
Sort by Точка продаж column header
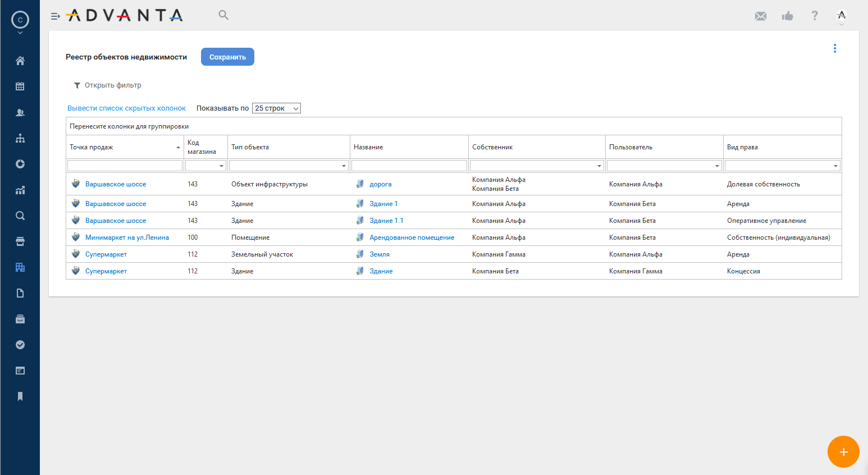point(125,147)
